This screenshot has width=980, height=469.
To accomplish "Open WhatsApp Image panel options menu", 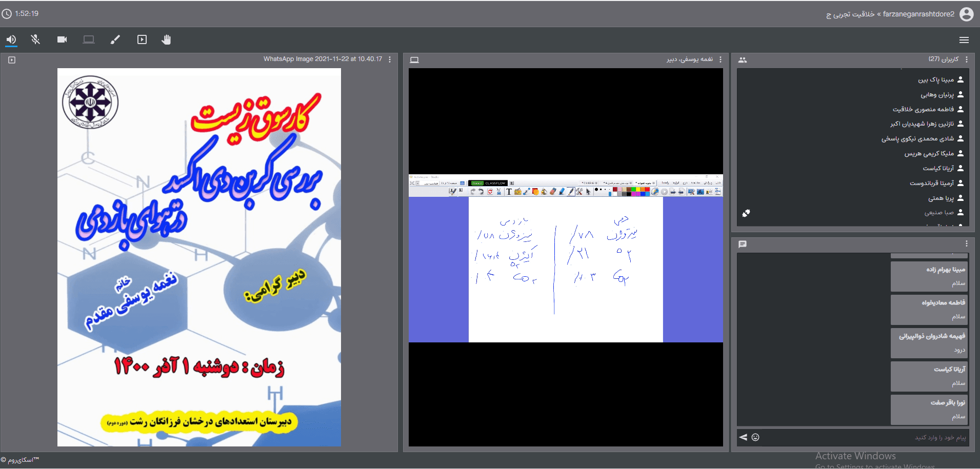I will [390, 59].
